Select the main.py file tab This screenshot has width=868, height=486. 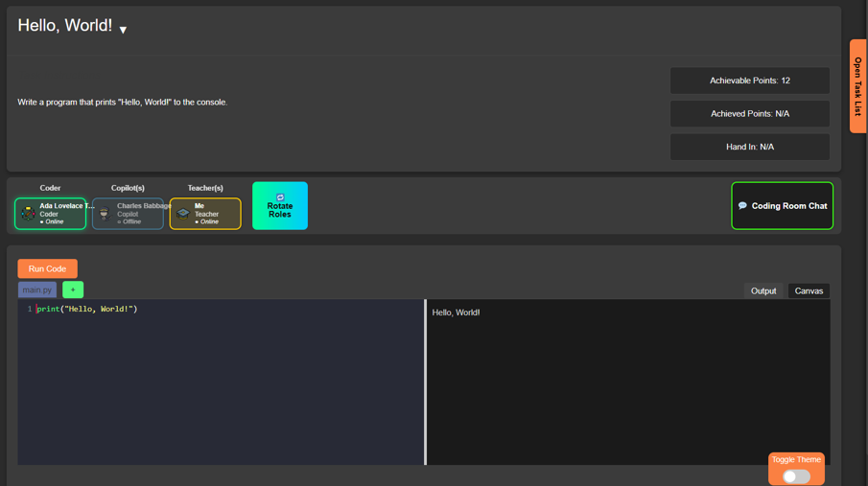[x=37, y=289]
